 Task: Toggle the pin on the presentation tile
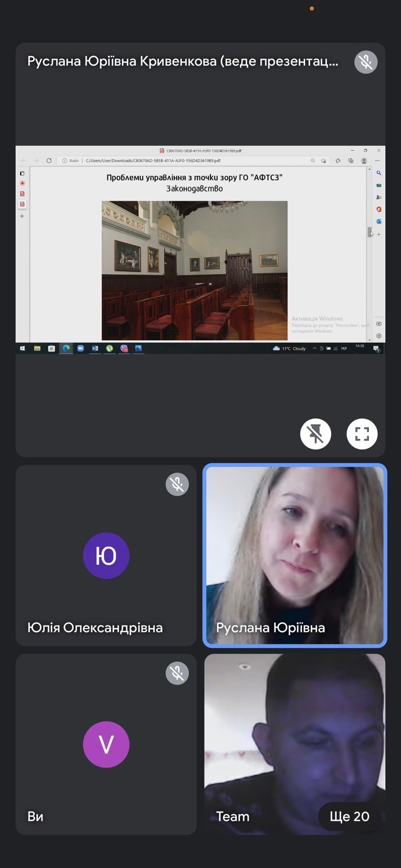(315, 434)
